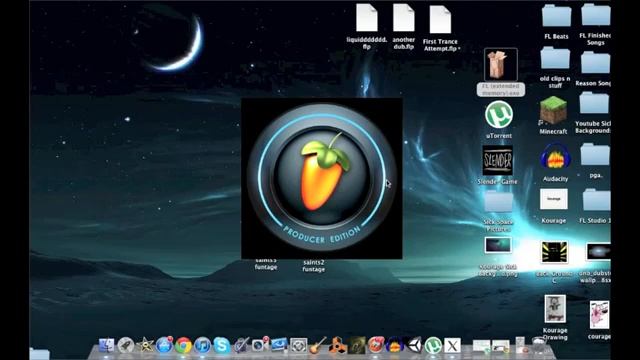This screenshot has height=360, width=640.
Task: Open Skype from the dock
Action: click(222, 346)
